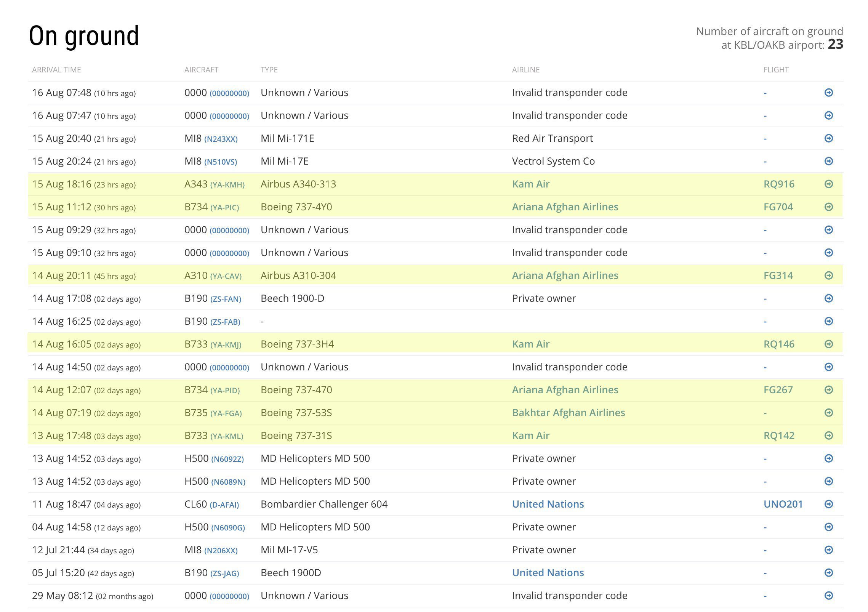
Task: Open the United Nations airline link for UNO201
Action: pos(548,504)
